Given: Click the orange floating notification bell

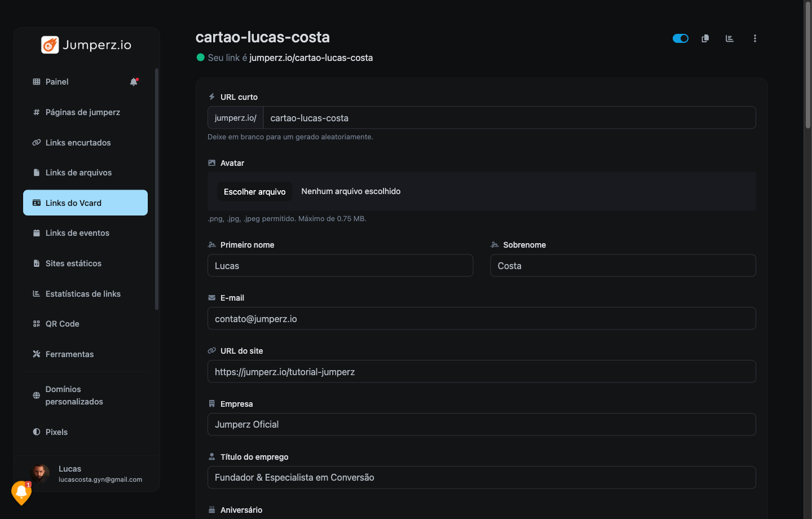Looking at the screenshot, I should click(x=21, y=492).
